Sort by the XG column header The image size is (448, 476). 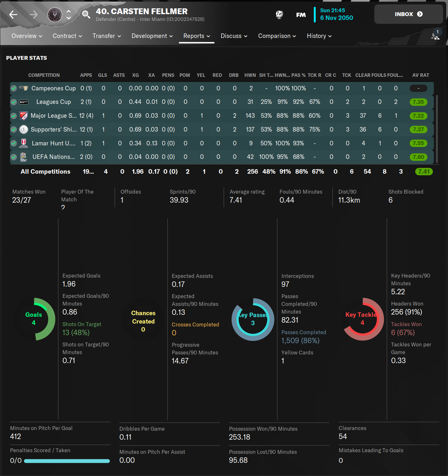click(135, 75)
